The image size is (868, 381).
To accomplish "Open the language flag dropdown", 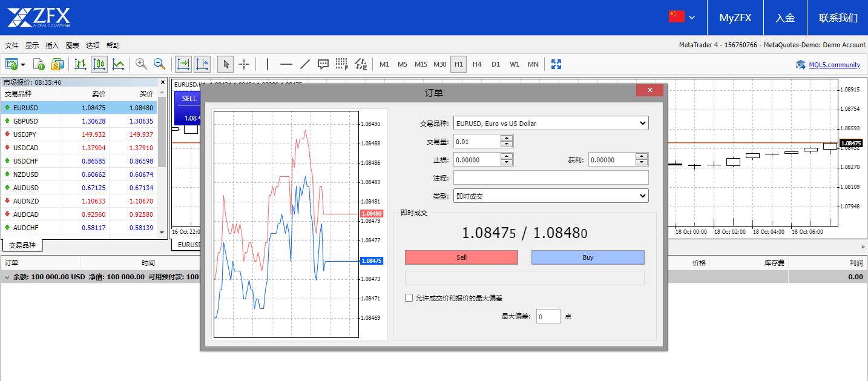I will [x=682, y=17].
